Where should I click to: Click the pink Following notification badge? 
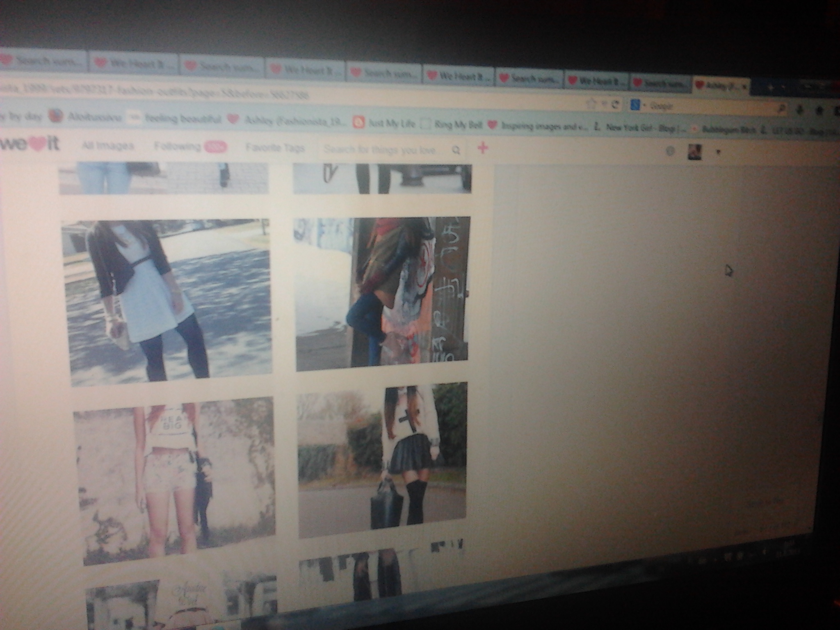tap(215, 147)
